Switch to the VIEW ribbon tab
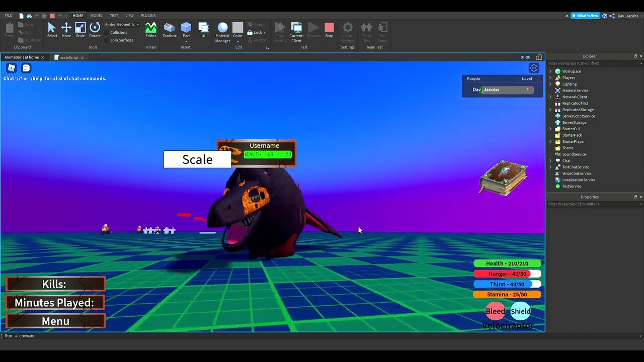The width and height of the screenshot is (644, 362). [129, 16]
